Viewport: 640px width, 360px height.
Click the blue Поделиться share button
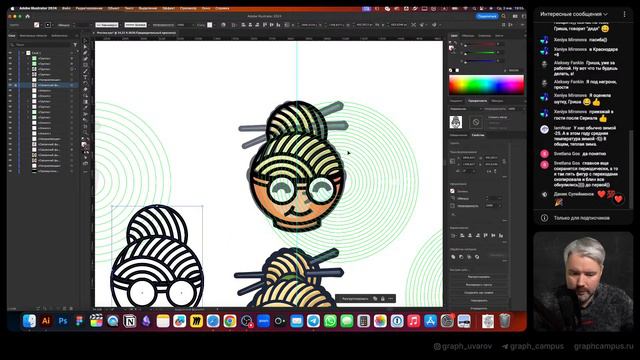pyautogui.click(x=487, y=16)
